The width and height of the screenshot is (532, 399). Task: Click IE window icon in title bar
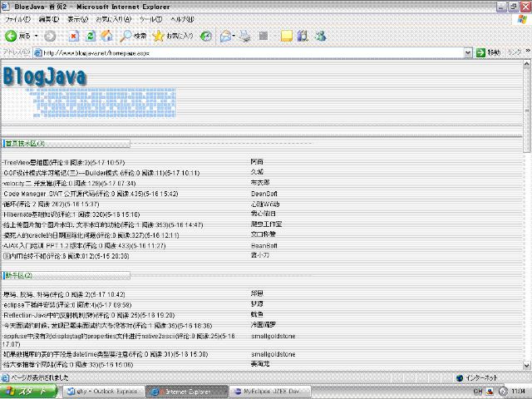coord(6,7)
